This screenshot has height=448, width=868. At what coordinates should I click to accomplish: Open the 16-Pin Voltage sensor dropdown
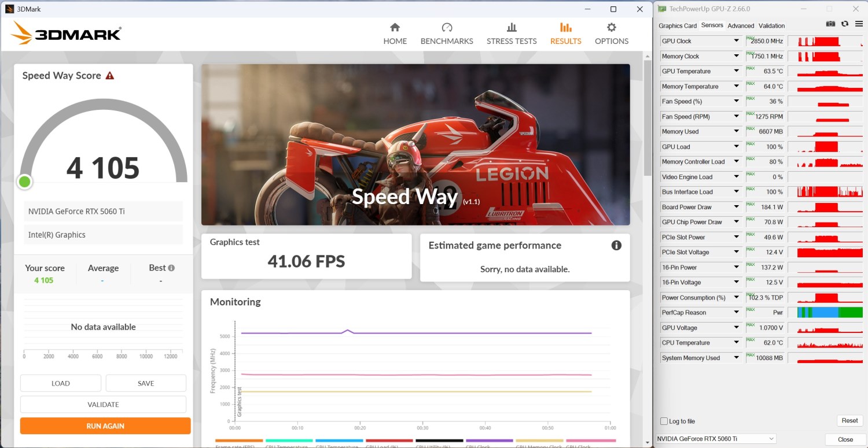click(x=737, y=282)
